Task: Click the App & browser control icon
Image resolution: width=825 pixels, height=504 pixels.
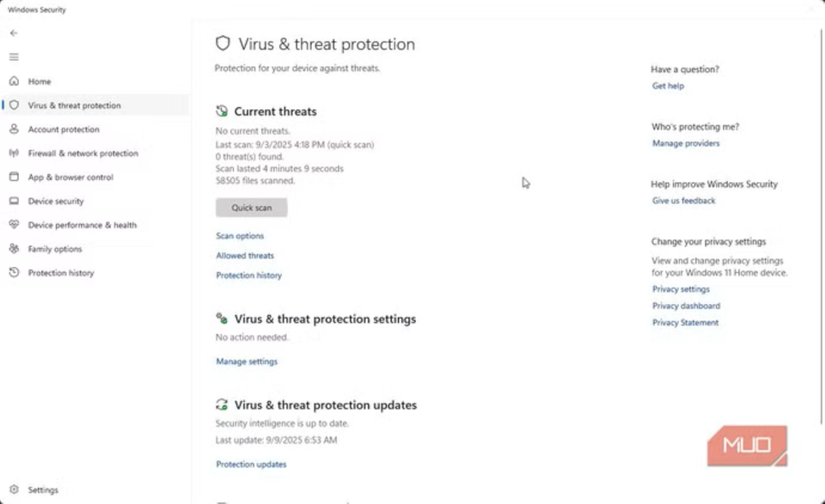Action: 14,178
